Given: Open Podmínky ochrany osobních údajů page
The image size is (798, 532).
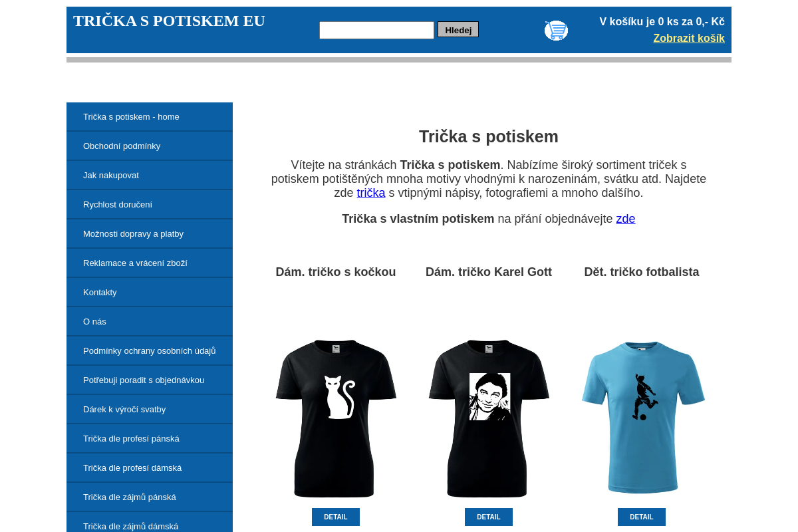Looking at the screenshot, I should (150, 350).
